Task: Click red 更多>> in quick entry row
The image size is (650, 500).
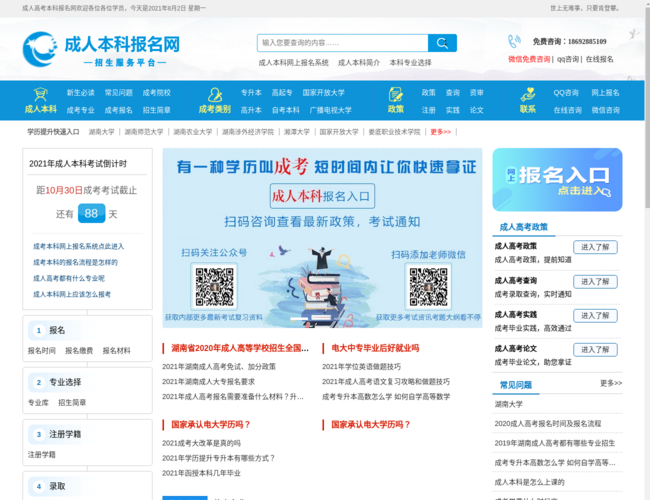Action: tap(440, 132)
